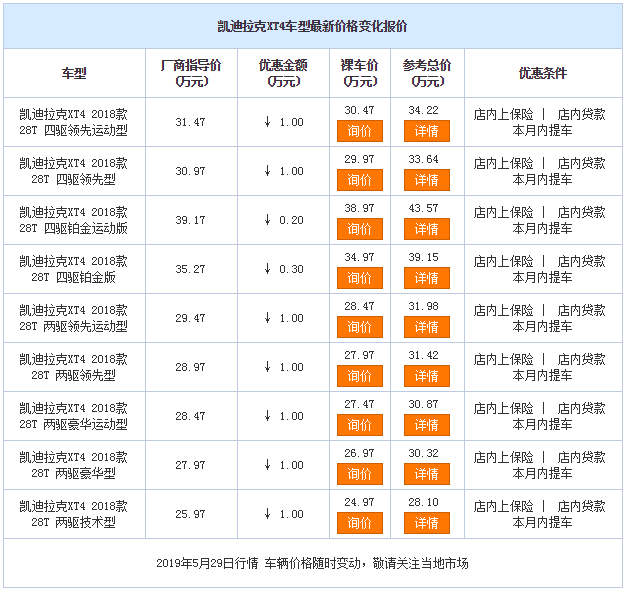
Task: Select the 车型 column header
Action: pos(74,73)
